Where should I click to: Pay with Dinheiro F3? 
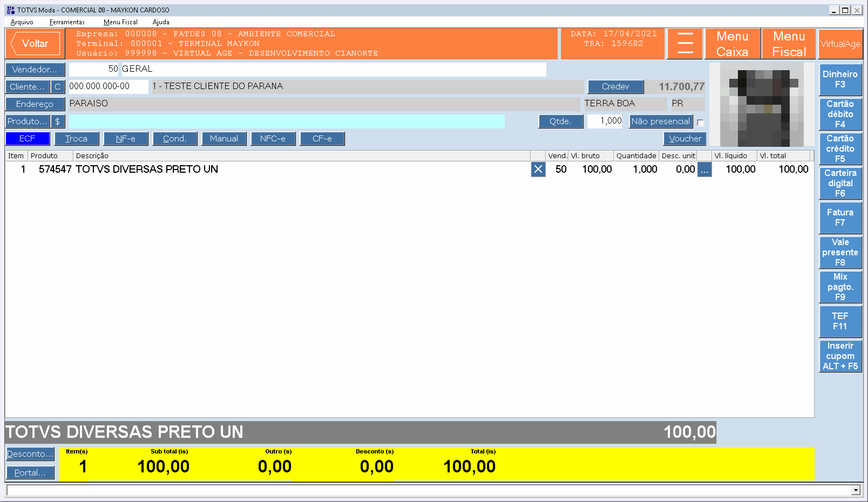840,79
